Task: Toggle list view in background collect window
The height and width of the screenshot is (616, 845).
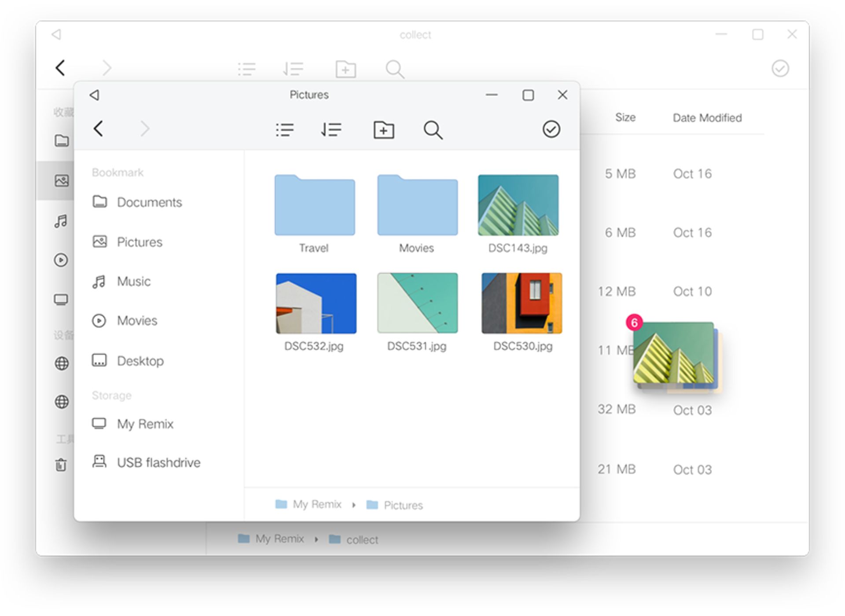Action: [247, 68]
